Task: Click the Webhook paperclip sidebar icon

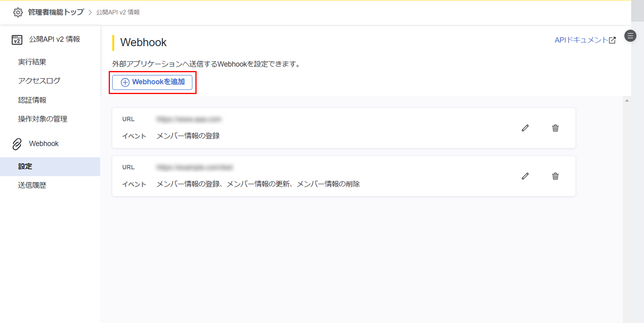Action: pos(17,144)
